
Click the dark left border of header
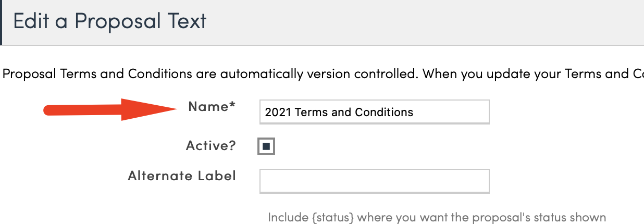click(x=1, y=22)
